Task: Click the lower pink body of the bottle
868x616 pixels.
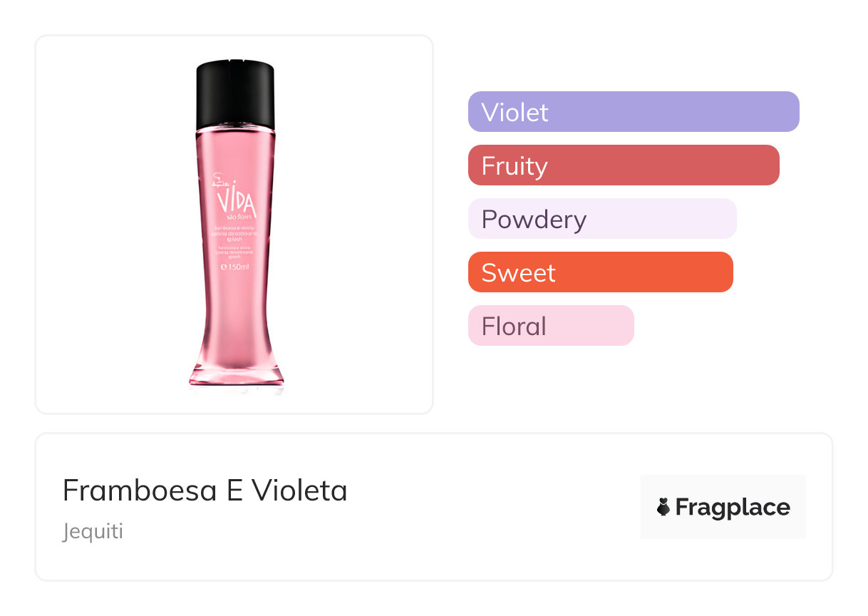Action: [x=235, y=321]
